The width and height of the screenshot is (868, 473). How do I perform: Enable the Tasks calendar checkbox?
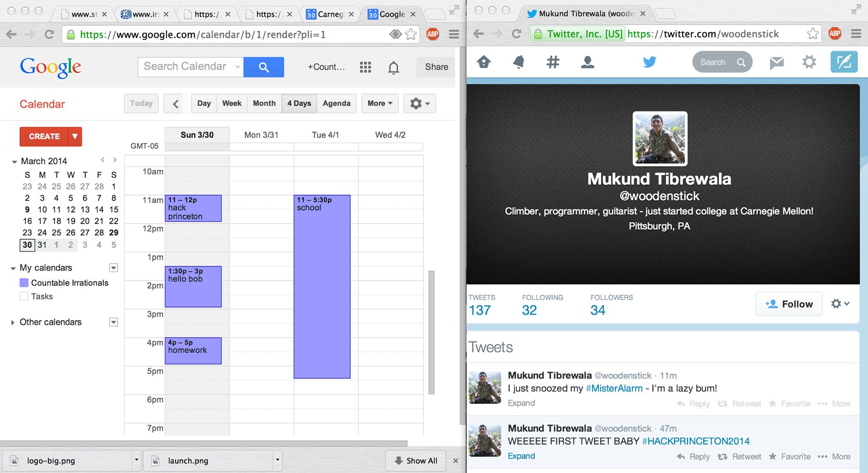click(x=24, y=297)
